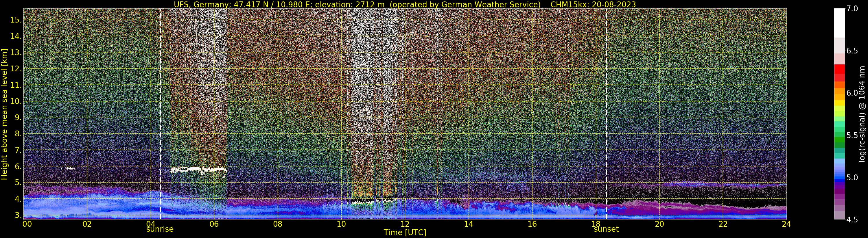Click the '13.' tick on the height axis
Screen dimensions: 868x238
point(16,53)
